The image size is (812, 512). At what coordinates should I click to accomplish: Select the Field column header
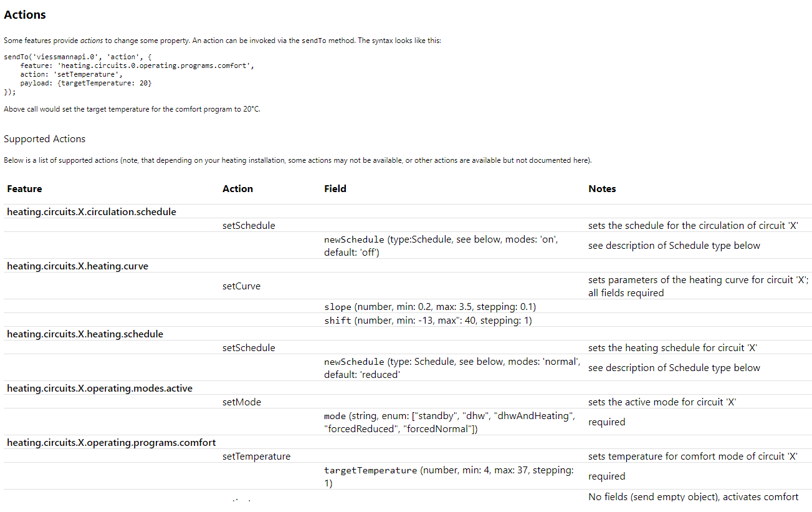point(335,189)
